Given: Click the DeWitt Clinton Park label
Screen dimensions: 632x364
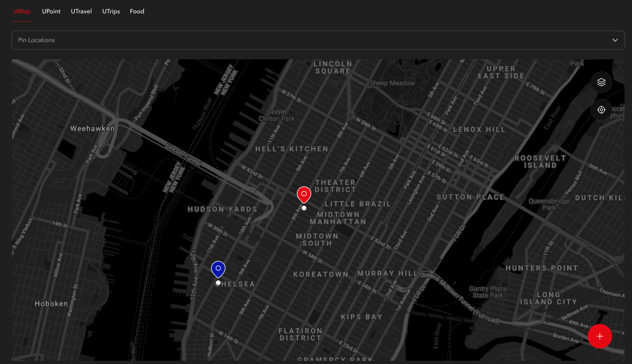Looking at the screenshot, I should pos(276,115).
